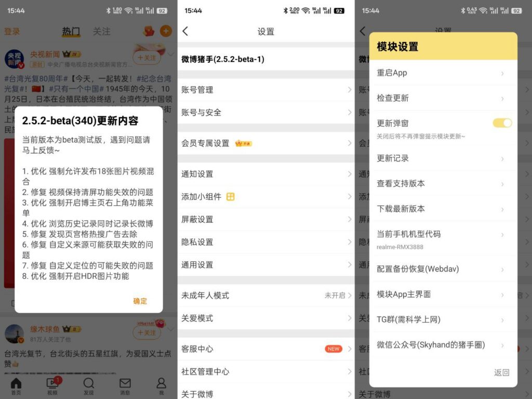
Task: Select the 热门 tab
Action: click(71, 32)
